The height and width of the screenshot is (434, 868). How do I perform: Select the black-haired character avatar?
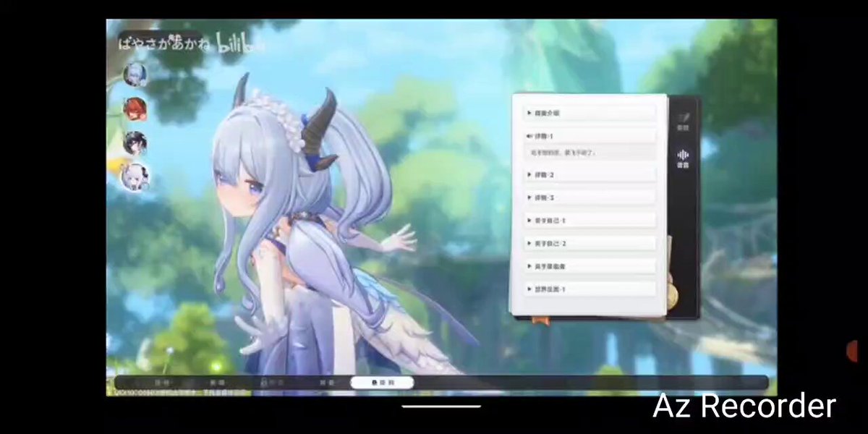pos(135,143)
